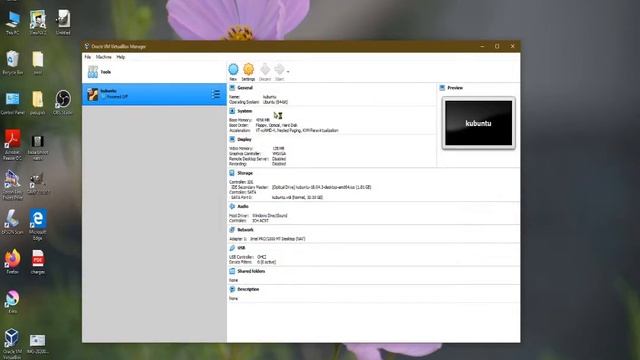Click the Intel PRO/1000 adapter text

278,239
